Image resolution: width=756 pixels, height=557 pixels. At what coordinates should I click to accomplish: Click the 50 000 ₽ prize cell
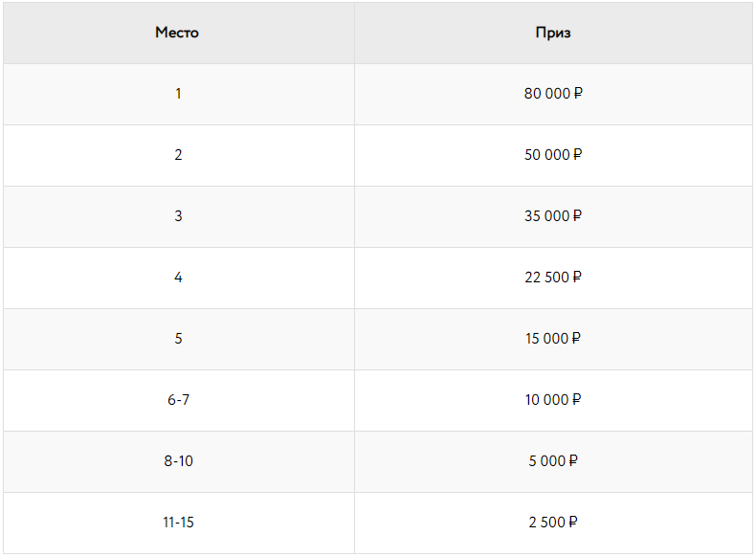click(x=553, y=155)
